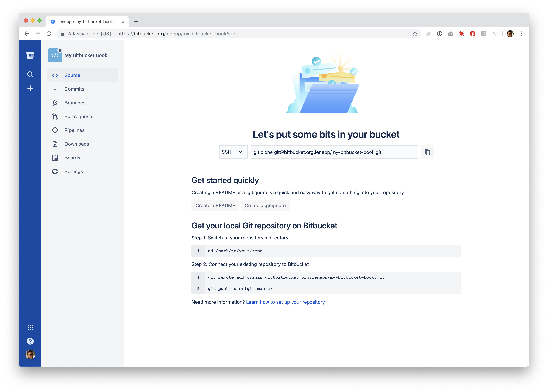
Task: Copy the clone command with the clipboard icon
Action: click(x=427, y=152)
